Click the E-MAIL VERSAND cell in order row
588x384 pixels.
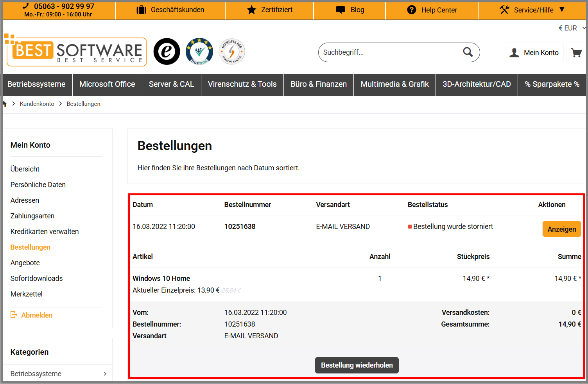point(343,227)
